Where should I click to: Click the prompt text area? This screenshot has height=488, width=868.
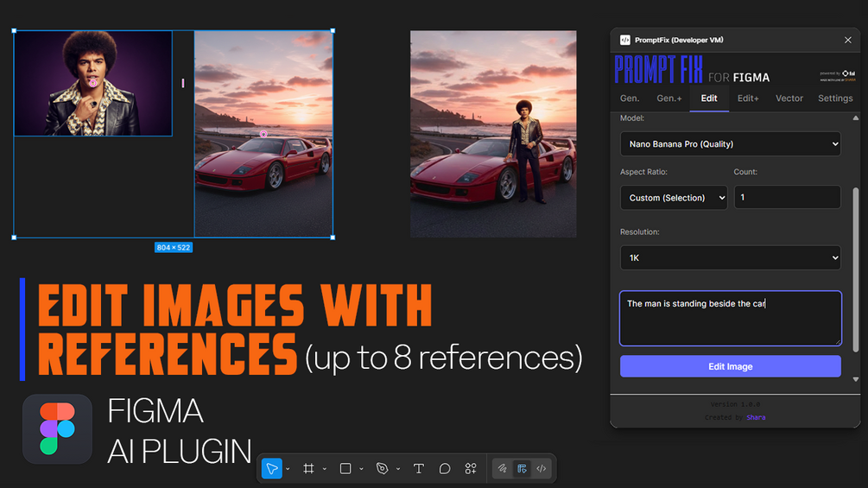click(x=730, y=318)
